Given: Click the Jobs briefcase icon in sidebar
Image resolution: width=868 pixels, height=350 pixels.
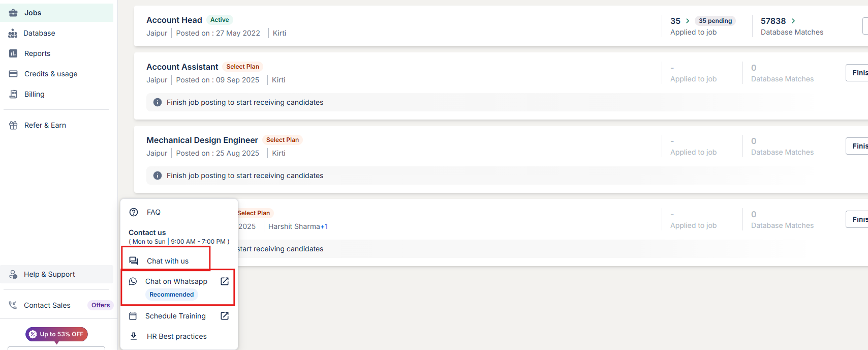Looking at the screenshot, I should click(x=13, y=13).
